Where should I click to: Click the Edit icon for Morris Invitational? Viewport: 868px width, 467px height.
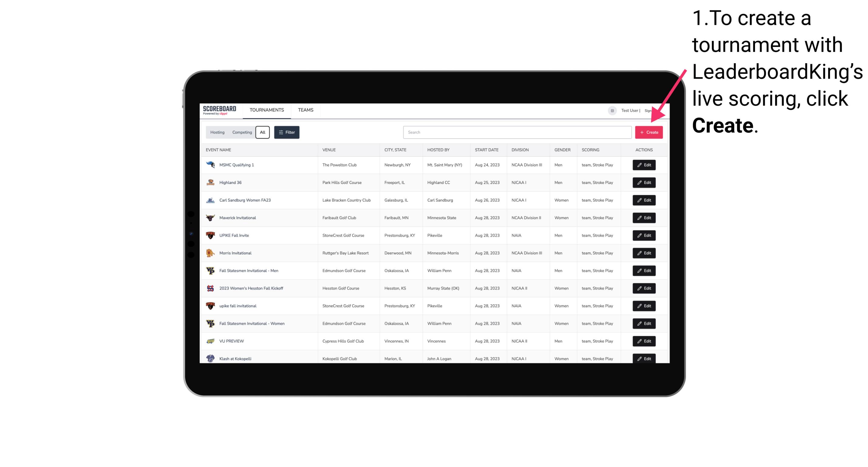[x=644, y=253]
